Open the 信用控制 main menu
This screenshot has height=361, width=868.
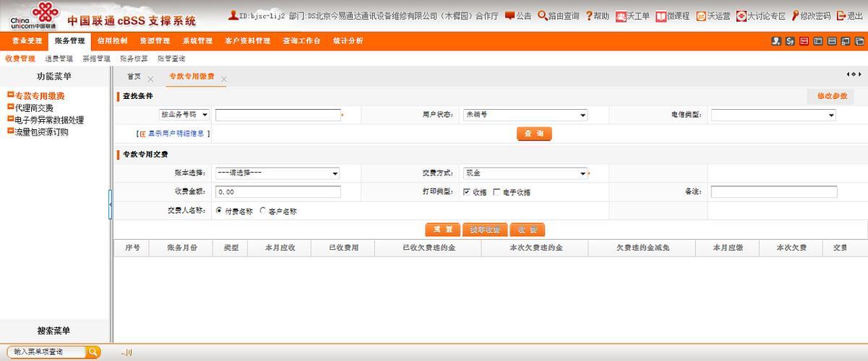[x=112, y=41]
